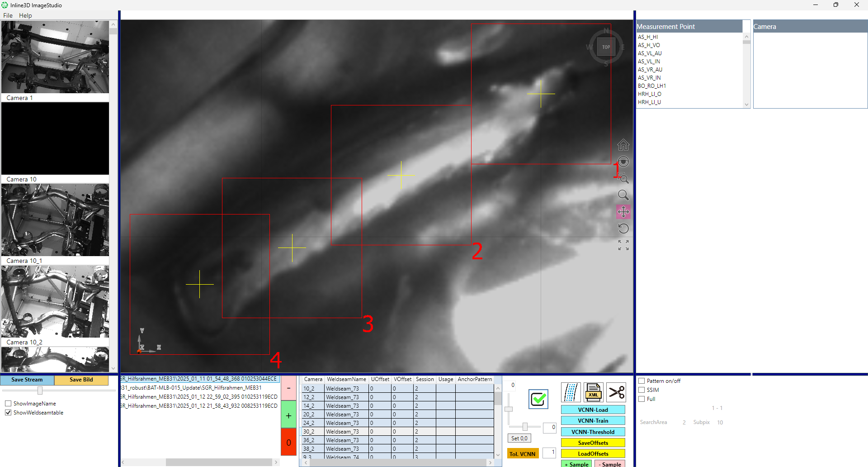This screenshot has height=467, width=868.
Task: Click the look/orbit eye icon in viewer
Action: click(623, 162)
